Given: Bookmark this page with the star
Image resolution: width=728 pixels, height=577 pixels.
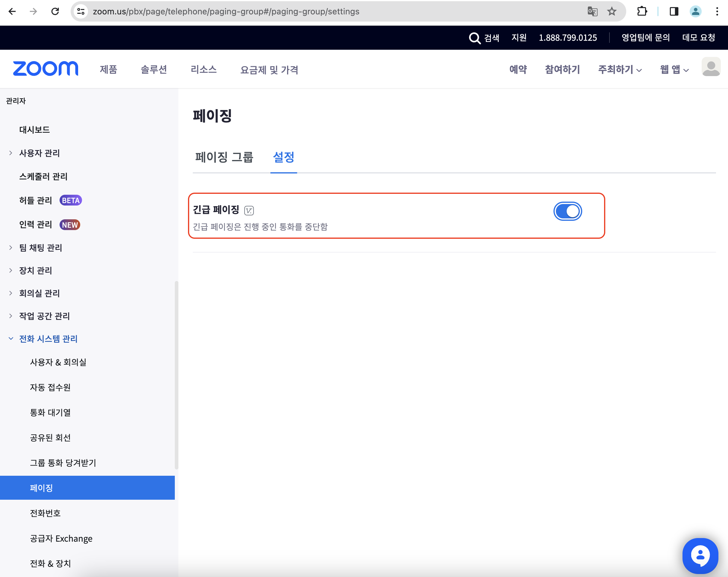Looking at the screenshot, I should [612, 11].
